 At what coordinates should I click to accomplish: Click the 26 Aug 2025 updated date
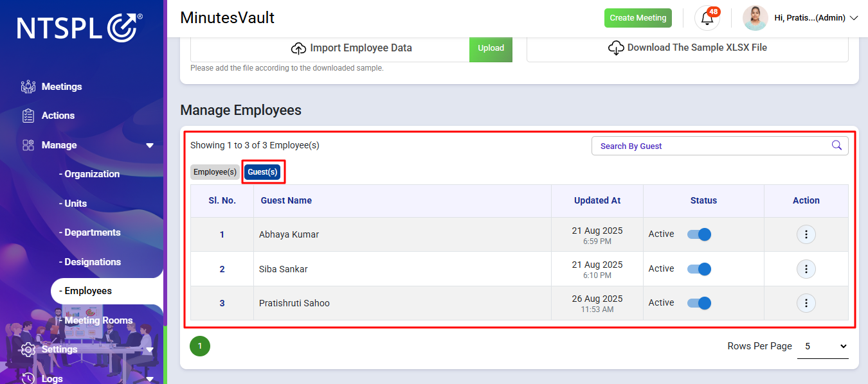597,299
